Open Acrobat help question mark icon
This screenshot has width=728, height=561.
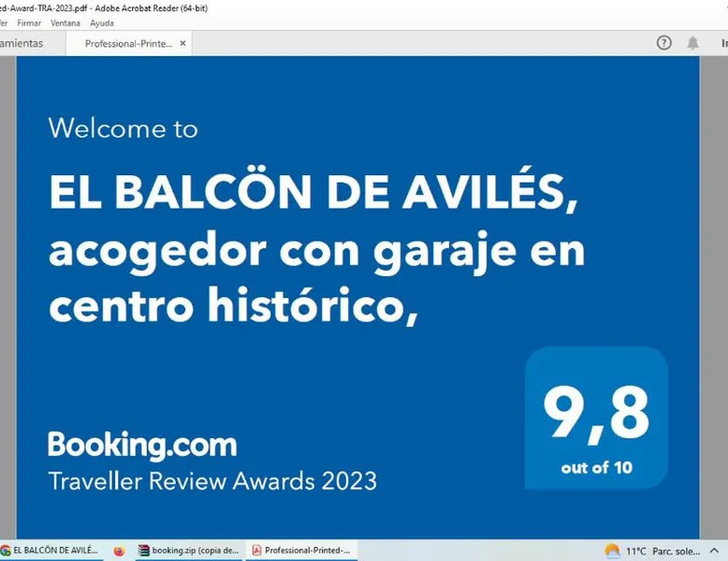[664, 43]
